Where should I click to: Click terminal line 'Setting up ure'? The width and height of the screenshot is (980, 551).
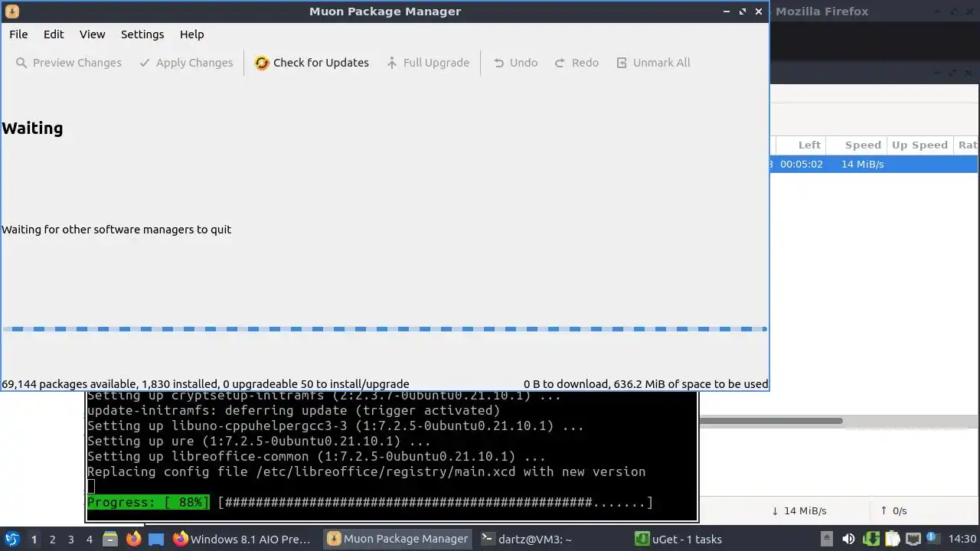pyautogui.click(x=259, y=441)
